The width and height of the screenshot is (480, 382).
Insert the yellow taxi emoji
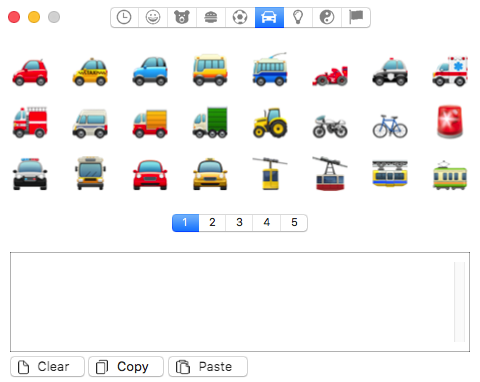pos(90,72)
